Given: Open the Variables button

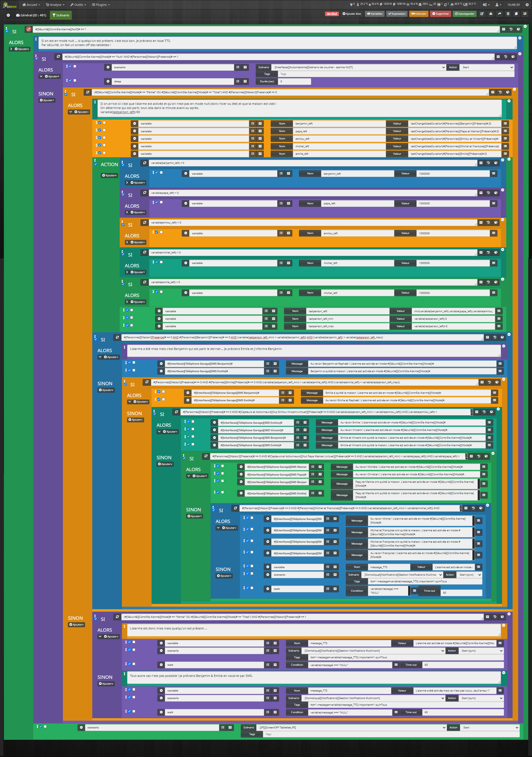Looking at the screenshot, I should pyautogui.click(x=375, y=14).
